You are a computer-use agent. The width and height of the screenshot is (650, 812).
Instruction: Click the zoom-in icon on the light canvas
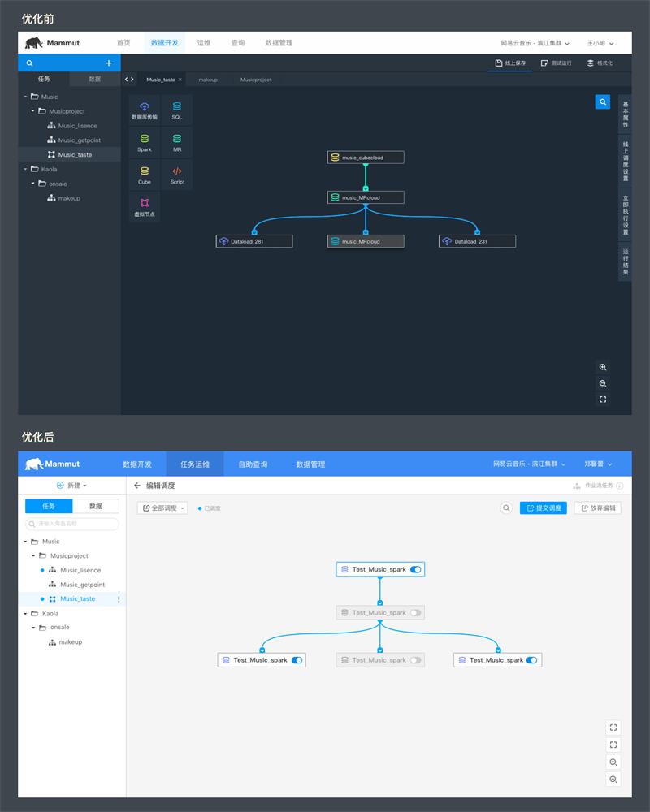coord(613,762)
